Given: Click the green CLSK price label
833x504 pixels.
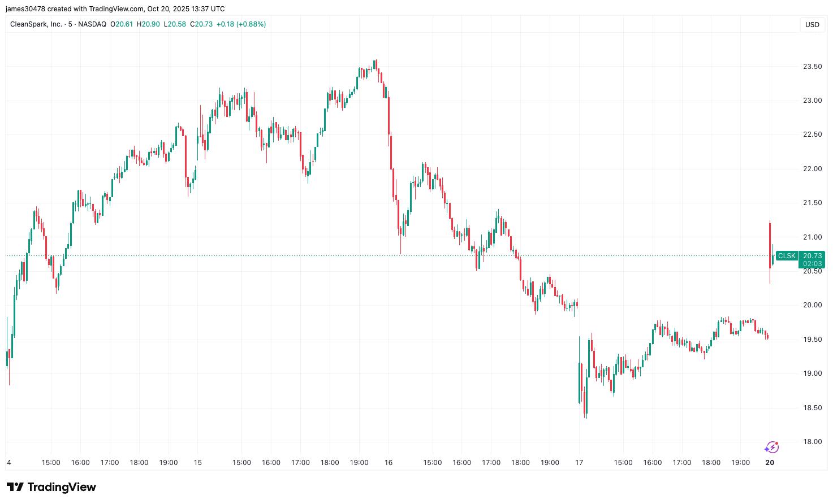Looking at the screenshot, I should point(787,256).
